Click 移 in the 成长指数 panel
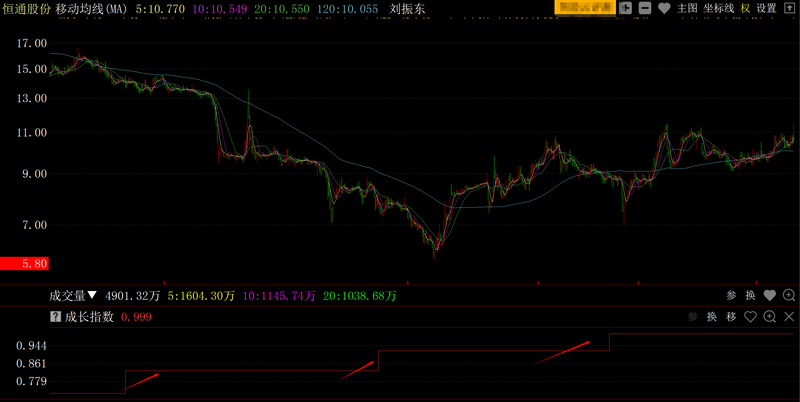The height and width of the screenshot is (402, 800). pyautogui.click(x=731, y=317)
